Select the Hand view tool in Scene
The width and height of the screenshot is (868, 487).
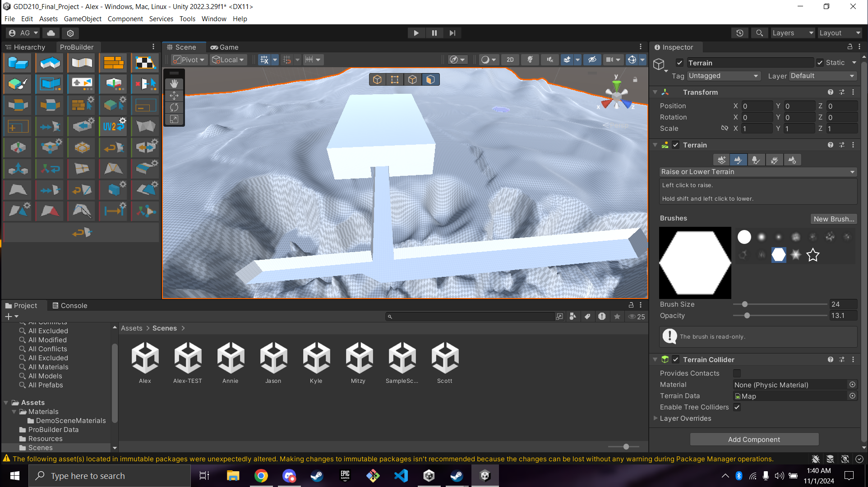click(x=174, y=84)
